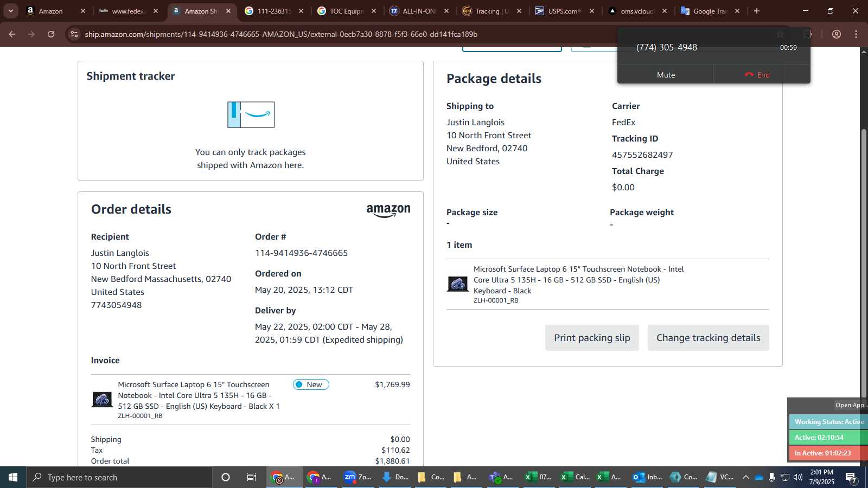Mute the ongoing call

pyautogui.click(x=666, y=75)
